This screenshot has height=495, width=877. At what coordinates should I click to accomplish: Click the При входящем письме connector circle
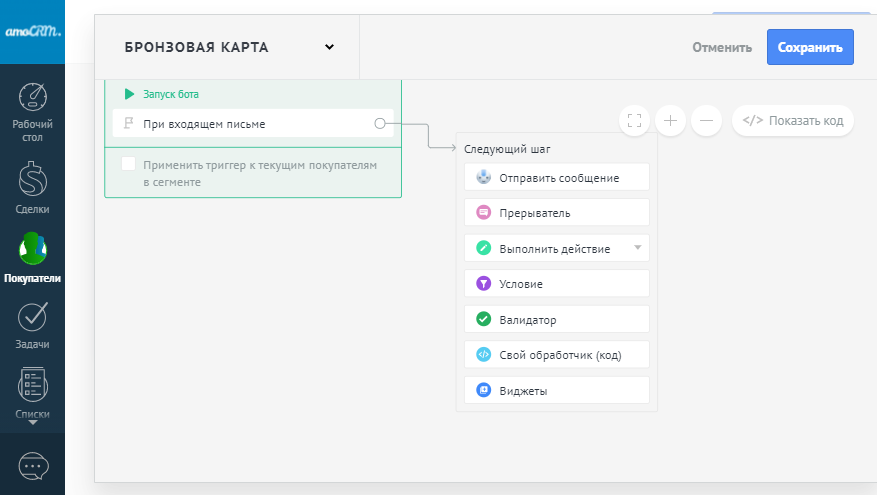(x=380, y=124)
